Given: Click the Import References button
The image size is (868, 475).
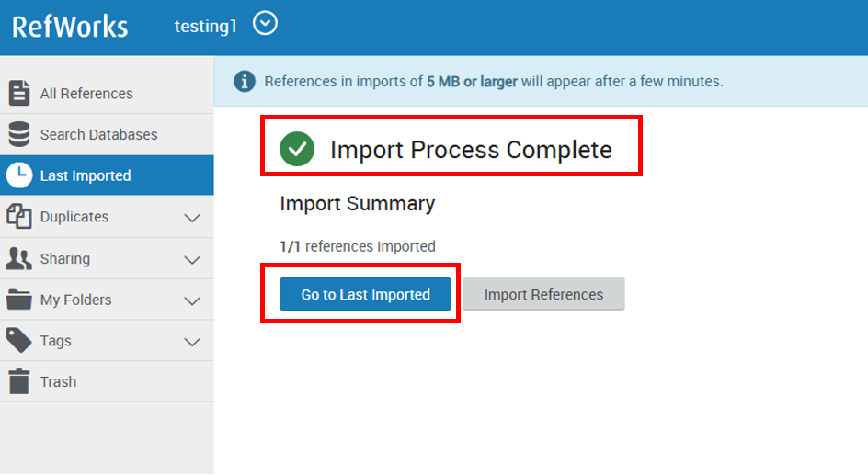Looking at the screenshot, I should coord(543,295).
